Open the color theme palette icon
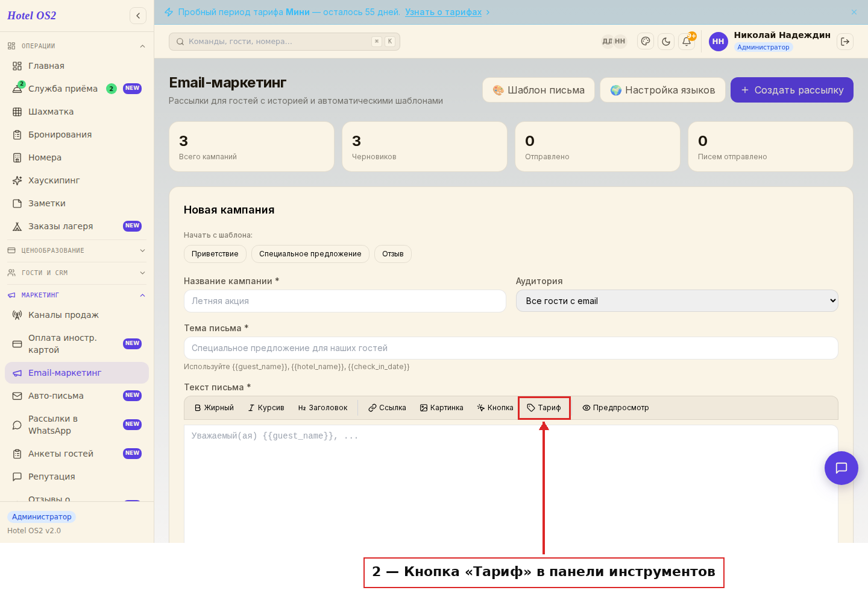The image size is (868, 602). click(x=646, y=42)
